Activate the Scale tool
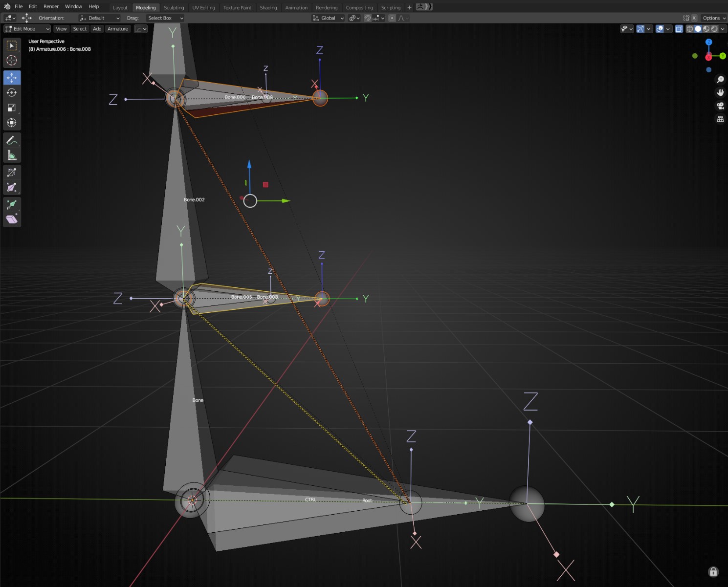728x587 pixels. [x=12, y=108]
